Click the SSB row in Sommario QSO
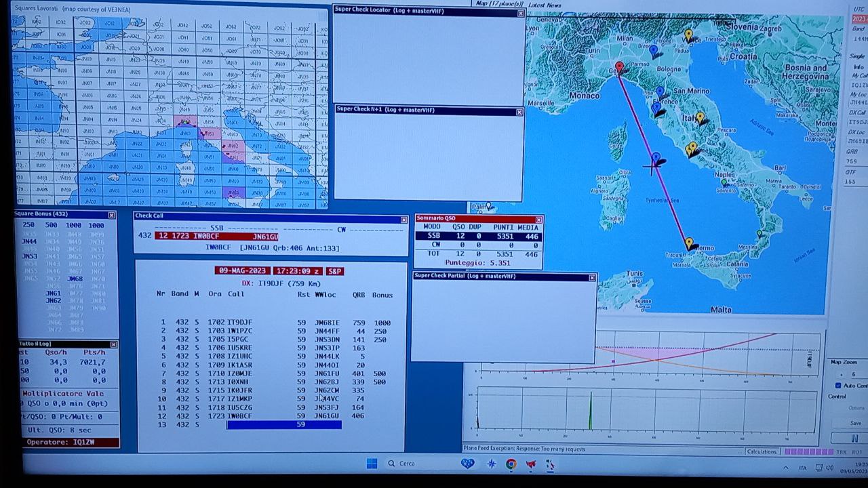868x488 pixels. point(479,237)
